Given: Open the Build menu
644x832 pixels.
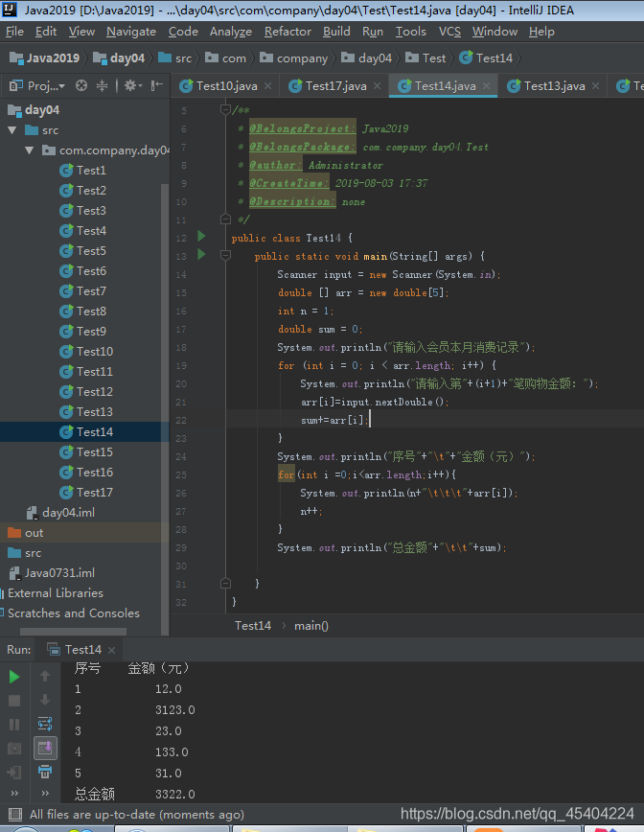Looking at the screenshot, I should 336,32.
